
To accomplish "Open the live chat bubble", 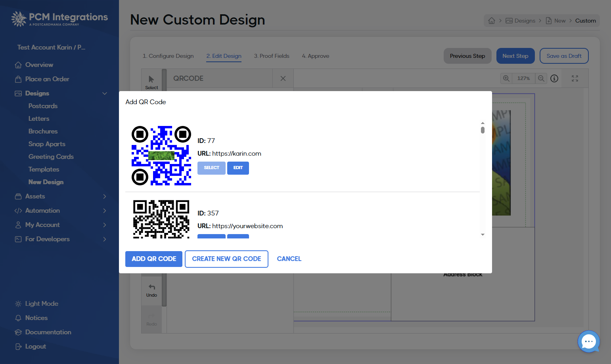I will [589, 341].
